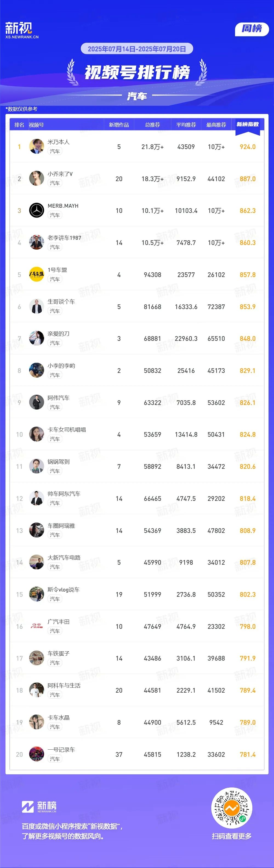This screenshot has height=868, width=274.
Task: Click the date range 2025年07月14日-07月20日 pill
Action: (x=137, y=48)
